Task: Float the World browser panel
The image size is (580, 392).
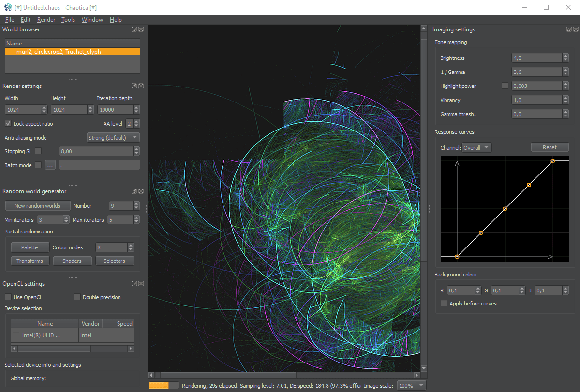Action: pos(134,29)
